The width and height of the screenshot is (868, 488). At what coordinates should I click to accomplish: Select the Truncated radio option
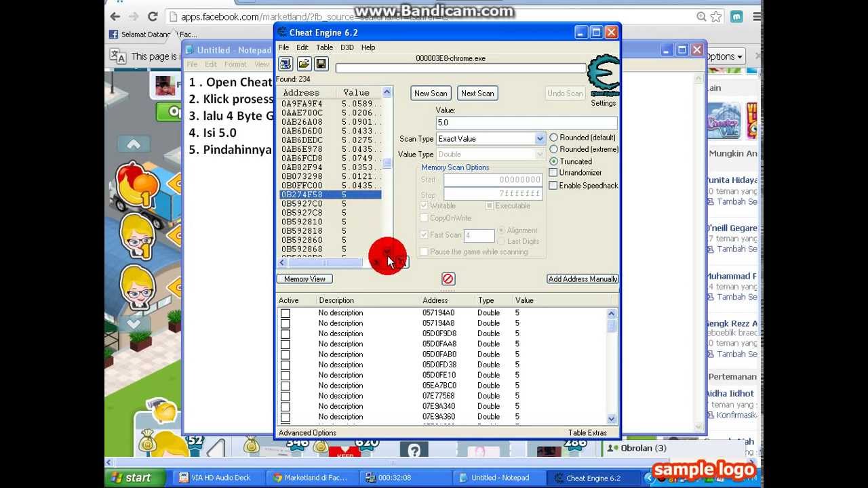pyautogui.click(x=554, y=161)
